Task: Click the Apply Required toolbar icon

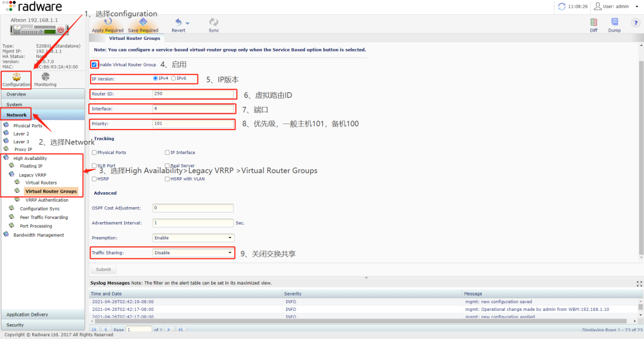Action: tap(108, 22)
